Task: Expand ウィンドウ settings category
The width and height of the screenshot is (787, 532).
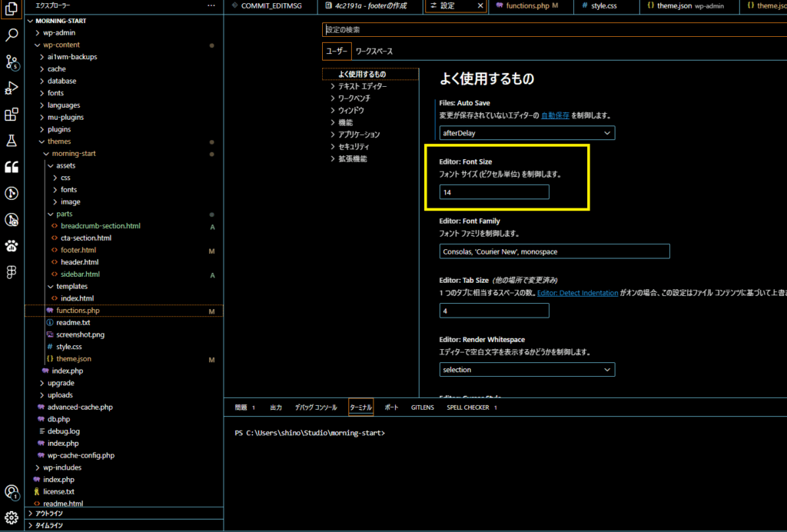Action: [370, 111]
